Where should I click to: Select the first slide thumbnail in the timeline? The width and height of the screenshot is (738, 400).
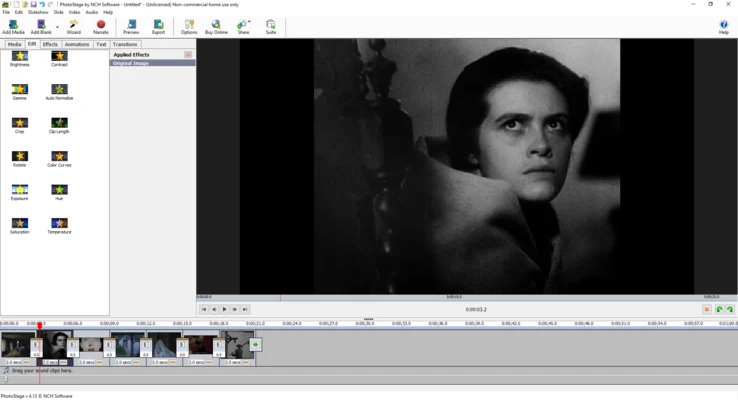pos(17,344)
